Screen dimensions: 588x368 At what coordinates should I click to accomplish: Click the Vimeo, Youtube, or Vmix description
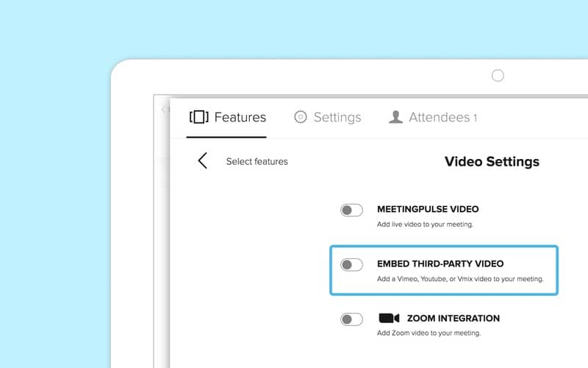click(x=460, y=279)
